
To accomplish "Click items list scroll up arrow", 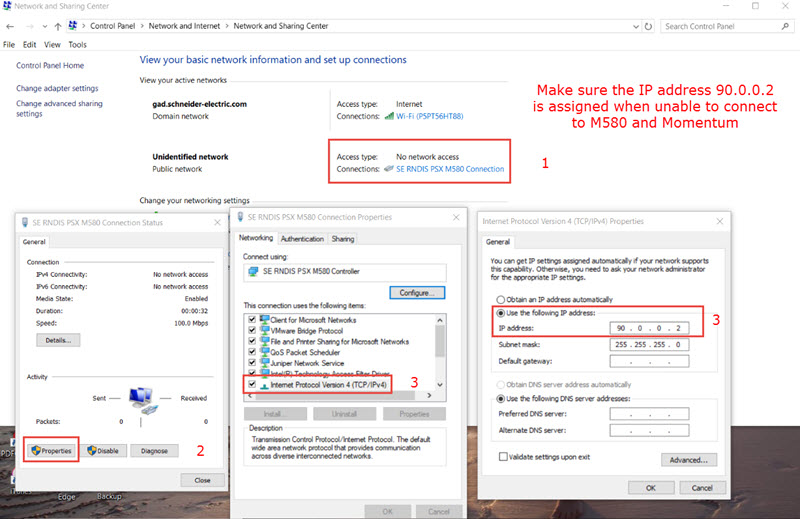I will click(x=440, y=320).
